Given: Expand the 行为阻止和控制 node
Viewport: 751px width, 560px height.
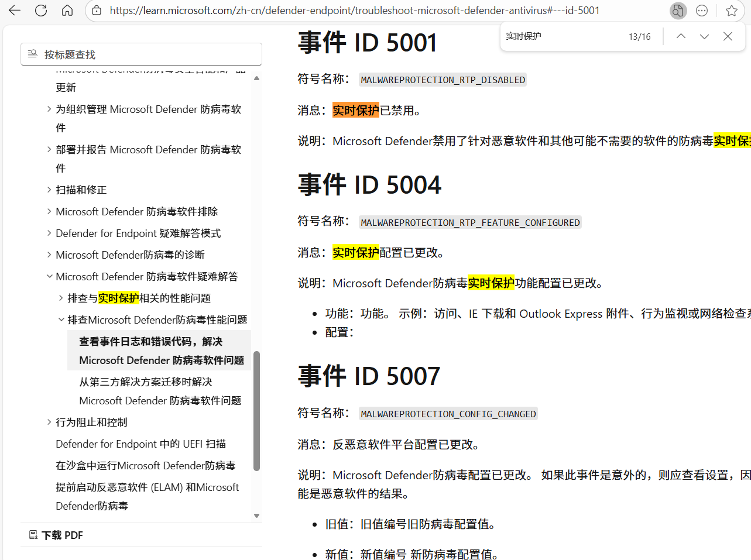Looking at the screenshot, I should 49,422.
